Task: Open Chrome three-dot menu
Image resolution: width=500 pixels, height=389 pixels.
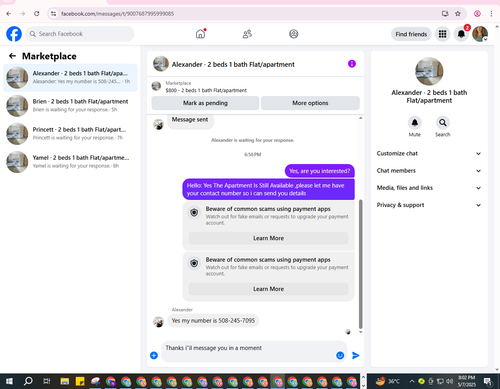Action: (491, 14)
